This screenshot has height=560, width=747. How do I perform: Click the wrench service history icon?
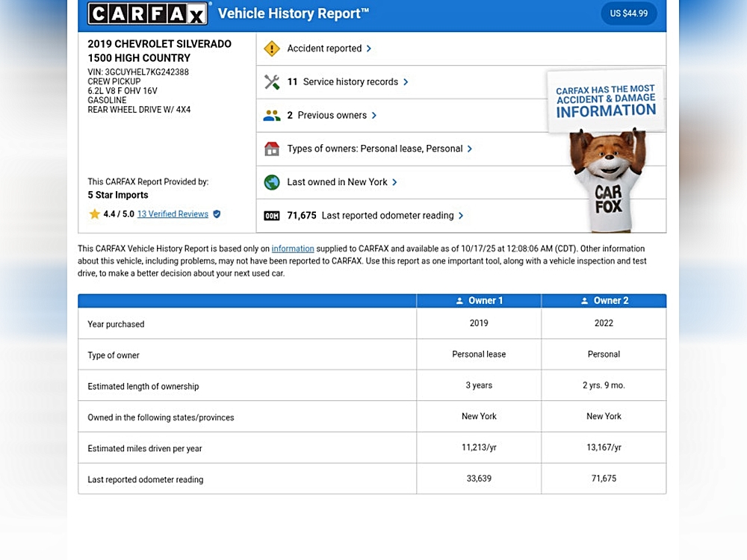point(272,82)
